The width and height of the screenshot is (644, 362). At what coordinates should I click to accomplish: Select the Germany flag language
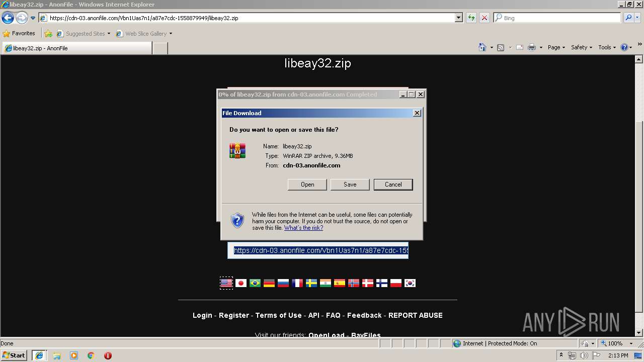(x=269, y=283)
